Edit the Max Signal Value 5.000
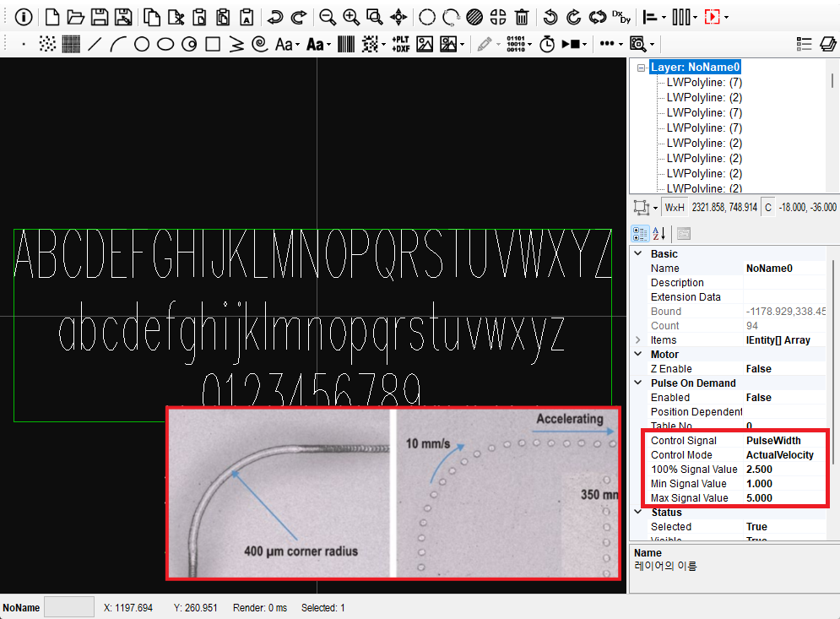The height and width of the screenshot is (619, 840). 785,498
